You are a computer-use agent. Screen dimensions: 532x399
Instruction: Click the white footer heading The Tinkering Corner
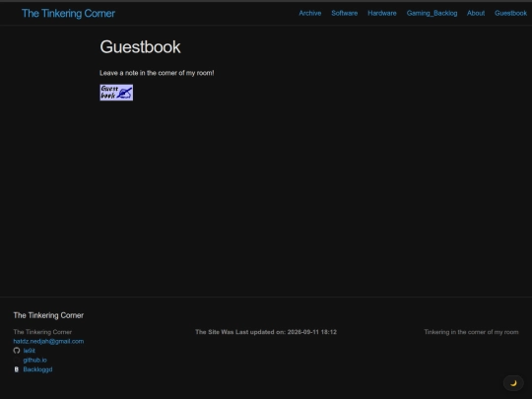(48, 315)
